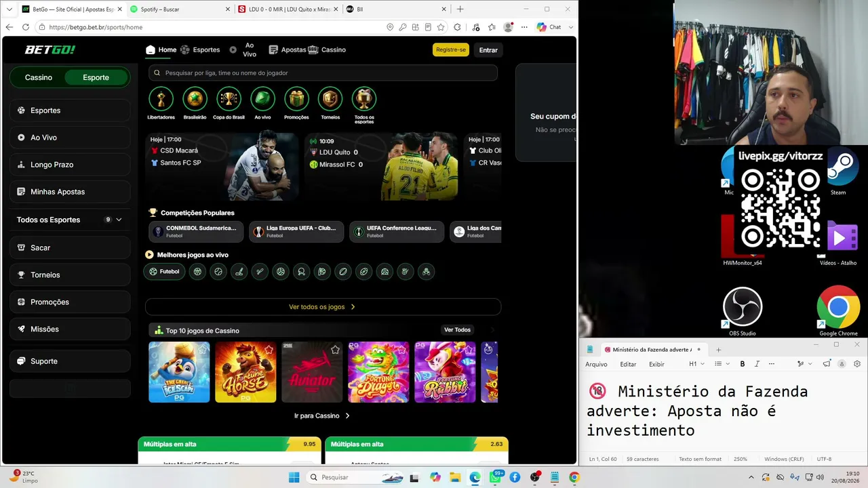
Task: Expand the Todos os Esportes section
Action: click(x=69, y=220)
